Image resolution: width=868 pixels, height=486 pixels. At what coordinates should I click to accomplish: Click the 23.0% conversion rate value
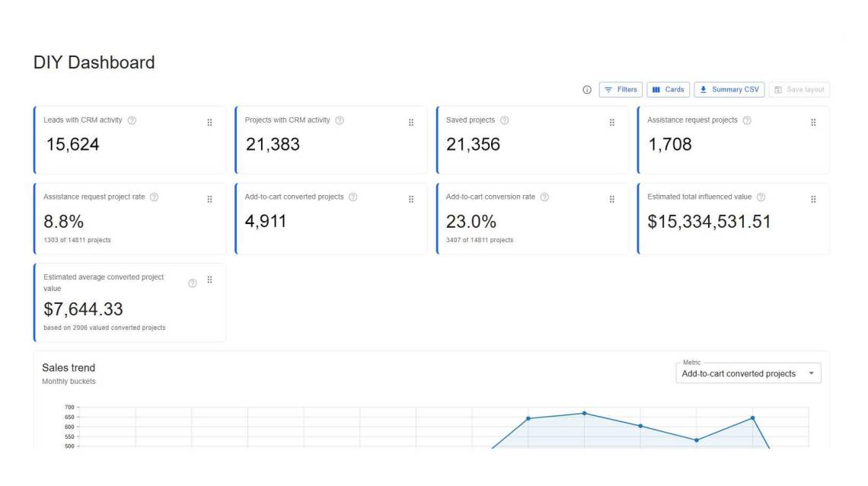pyautogui.click(x=471, y=222)
